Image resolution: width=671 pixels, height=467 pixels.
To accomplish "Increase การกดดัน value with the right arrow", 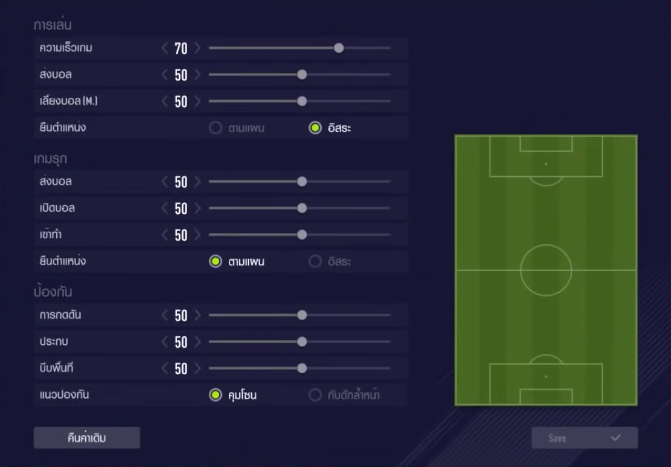I will point(198,315).
